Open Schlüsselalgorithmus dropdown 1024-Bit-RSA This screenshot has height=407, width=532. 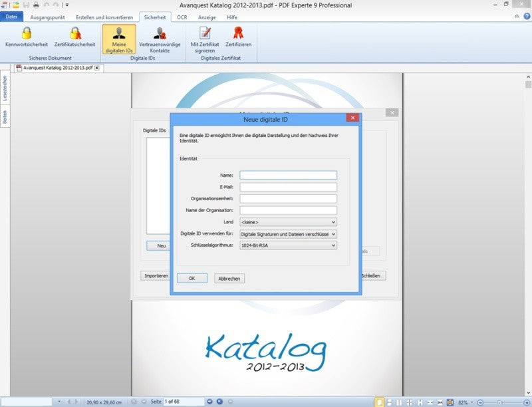coord(288,245)
